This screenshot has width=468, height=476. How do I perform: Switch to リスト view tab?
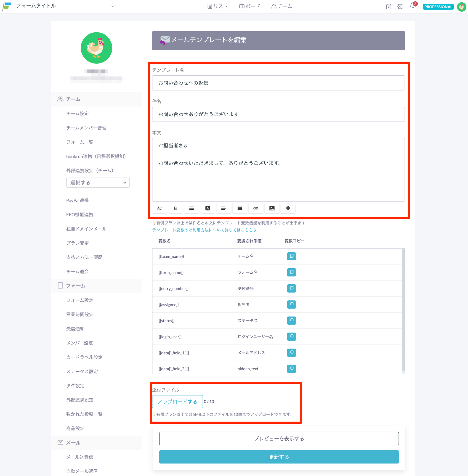click(x=218, y=6)
